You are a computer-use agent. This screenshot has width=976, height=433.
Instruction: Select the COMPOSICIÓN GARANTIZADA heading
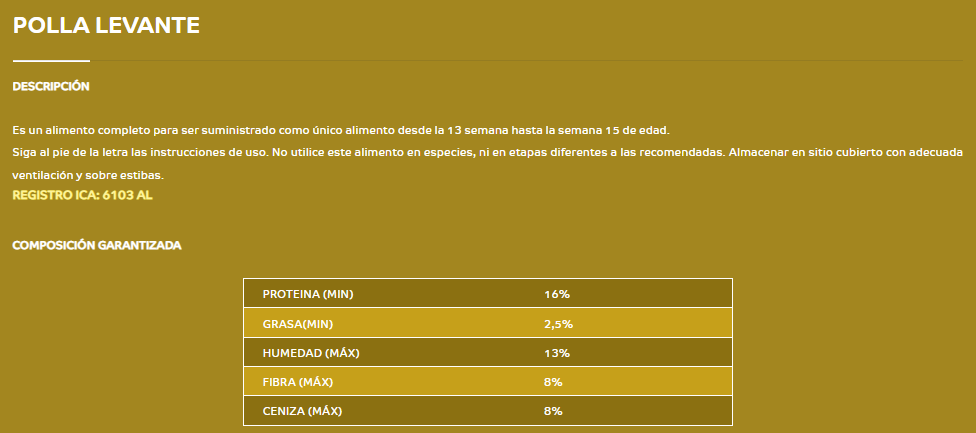pos(97,246)
